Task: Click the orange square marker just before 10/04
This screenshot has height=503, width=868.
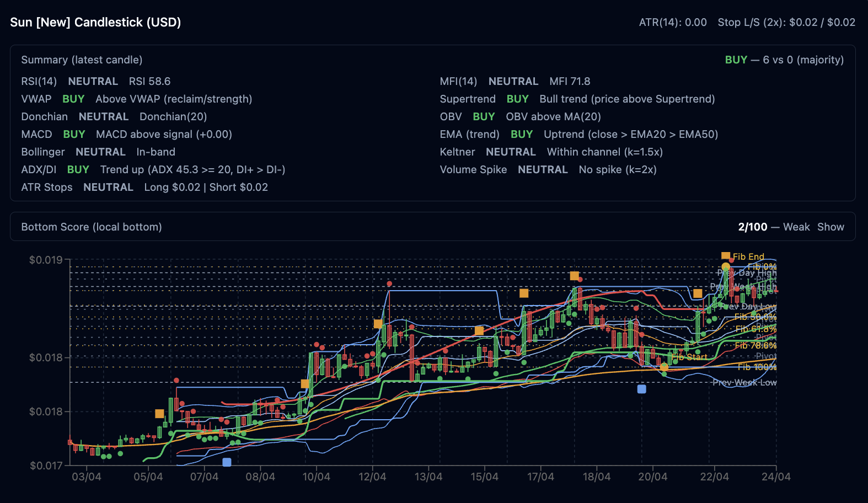Action: [x=305, y=384]
